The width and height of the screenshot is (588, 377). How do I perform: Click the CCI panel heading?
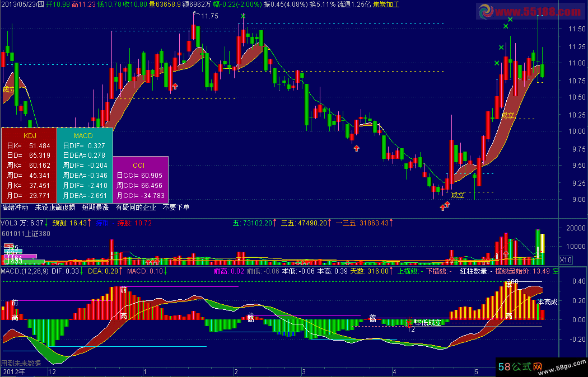click(138, 165)
